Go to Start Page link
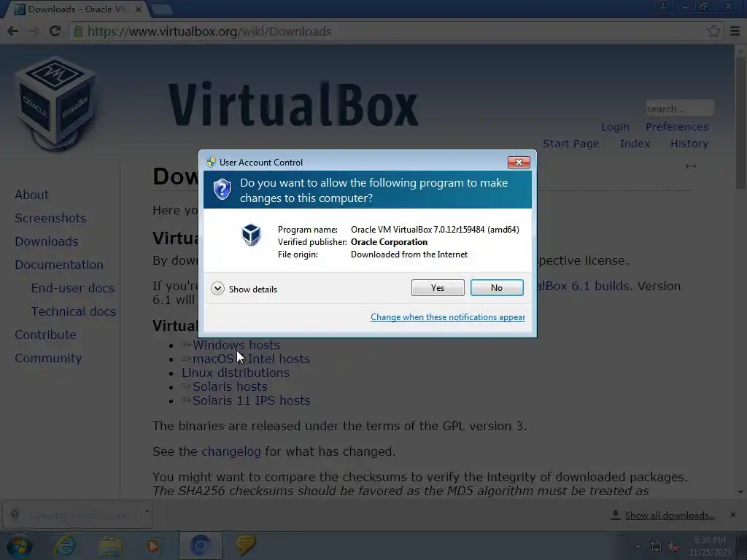The image size is (747, 560). point(570,144)
